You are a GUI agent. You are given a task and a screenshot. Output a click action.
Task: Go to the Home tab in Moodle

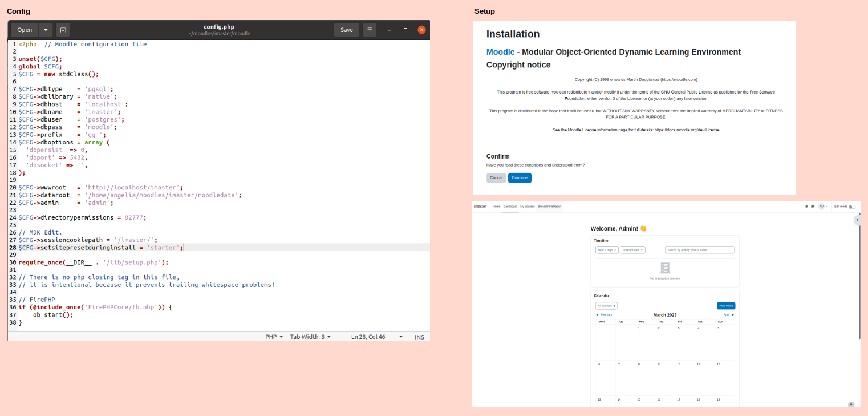click(x=496, y=206)
